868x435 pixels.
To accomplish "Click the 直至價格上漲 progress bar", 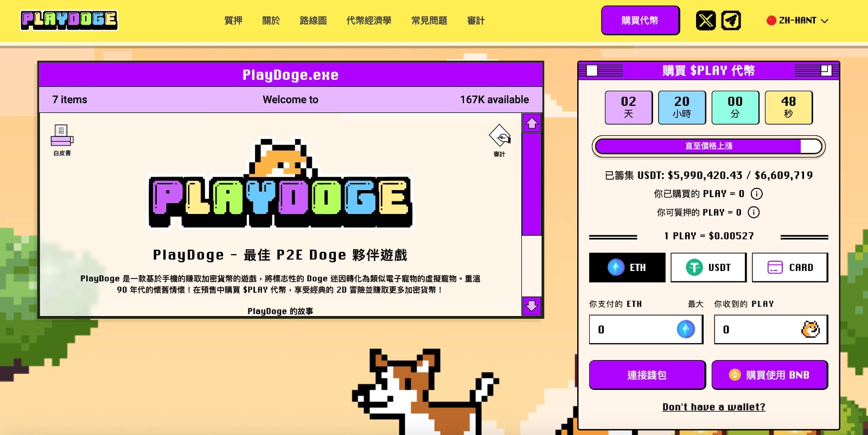I will pos(709,146).
